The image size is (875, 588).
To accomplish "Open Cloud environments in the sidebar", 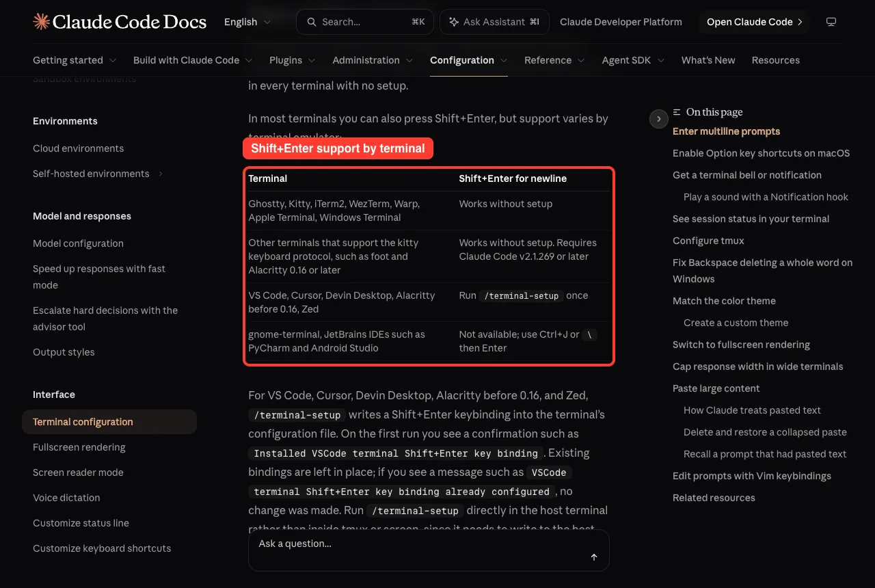I will [x=78, y=148].
